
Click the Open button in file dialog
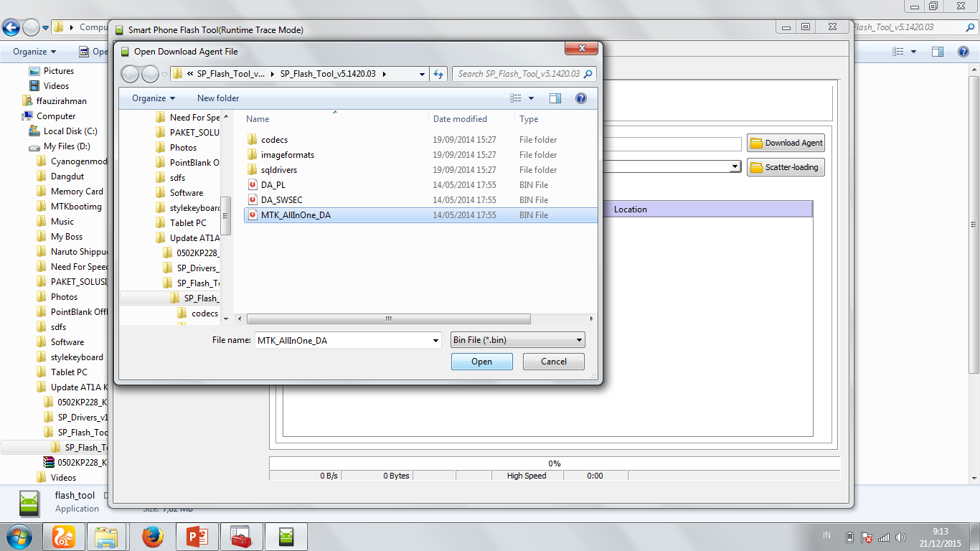click(x=481, y=362)
